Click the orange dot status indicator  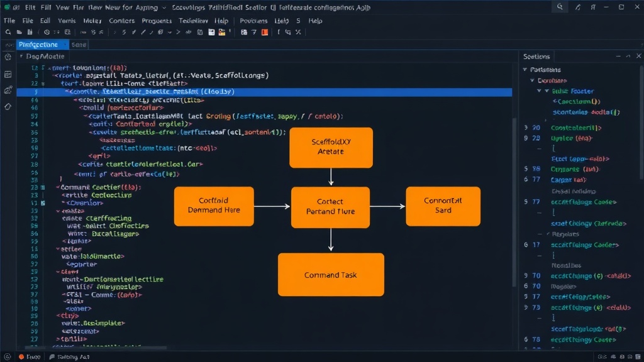(x=21, y=357)
